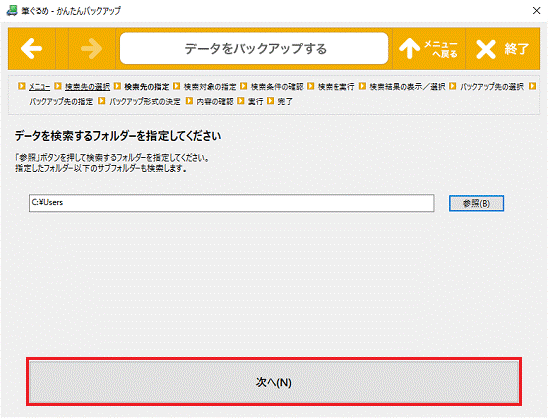Open the メニュー breadcrumb link
Screen dimensions: 548x418
(x=39, y=87)
